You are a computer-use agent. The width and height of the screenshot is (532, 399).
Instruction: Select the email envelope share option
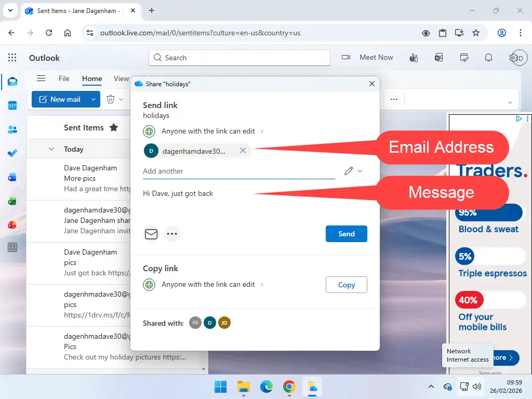[151, 234]
